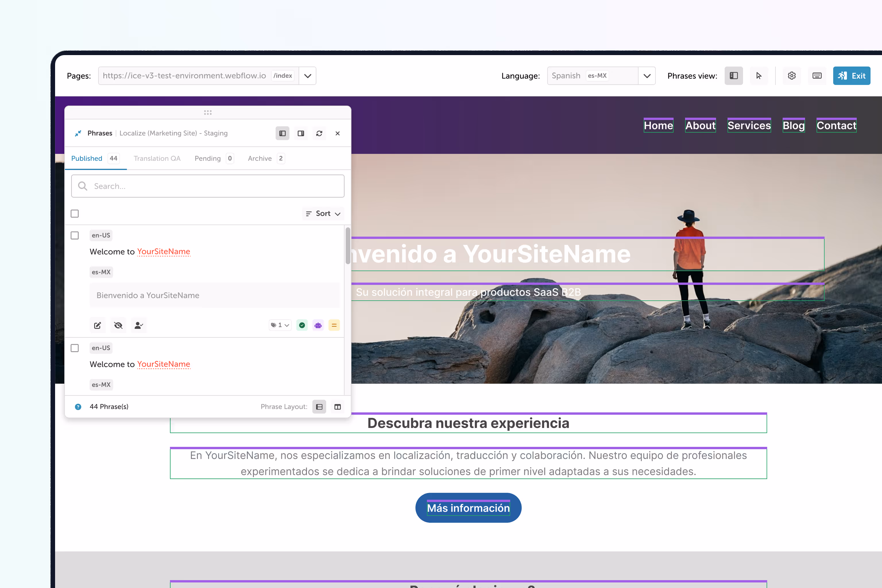Switch to column phrase layout icon
The width and height of the screenshot is (882, 588).
338,407
